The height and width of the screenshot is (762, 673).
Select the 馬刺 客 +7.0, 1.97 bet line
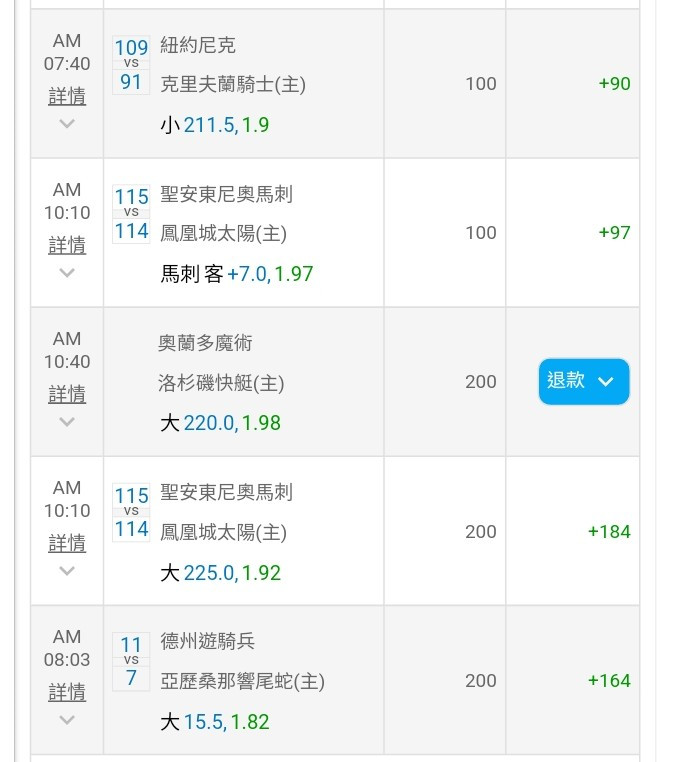coord(237,274)
